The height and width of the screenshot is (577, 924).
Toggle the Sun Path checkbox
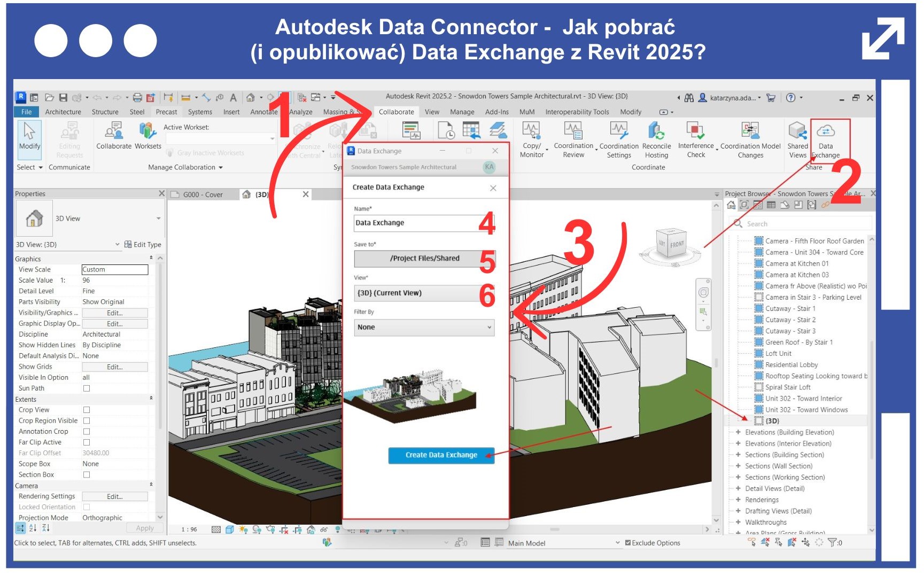pyautogui.click(x=87, y=388)
